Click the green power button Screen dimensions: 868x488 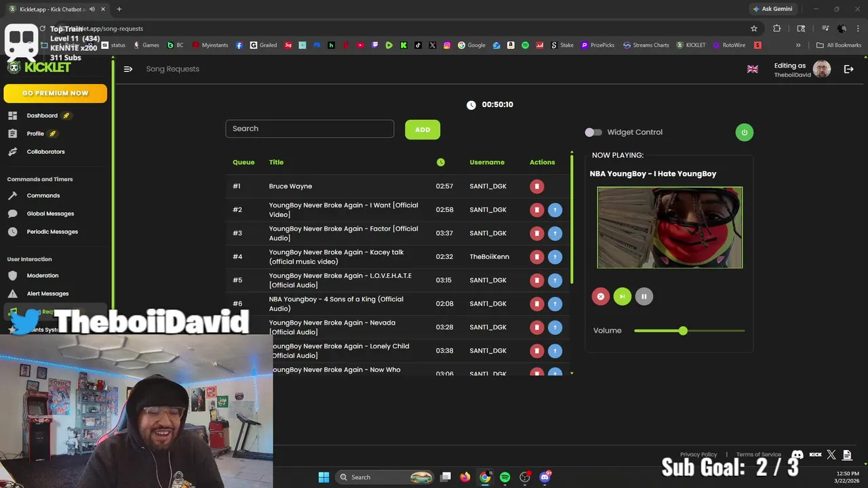click(744, 132)
